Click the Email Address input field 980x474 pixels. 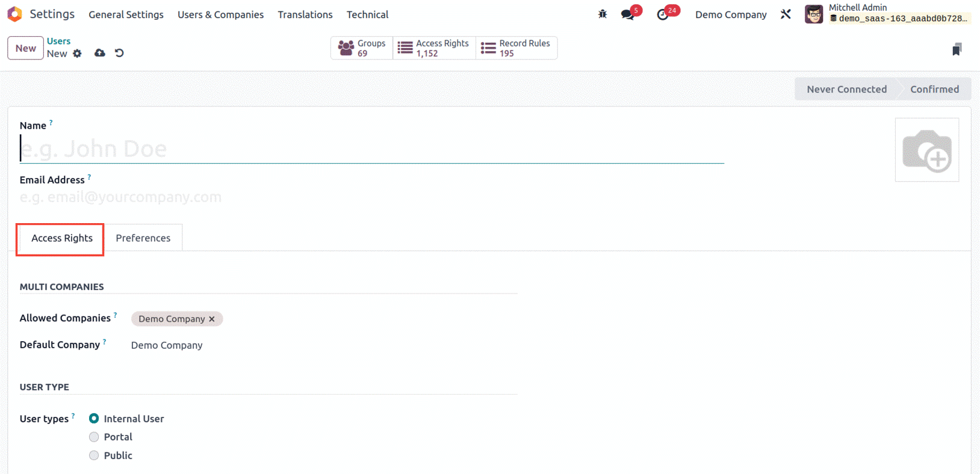(x=371, y=197)
